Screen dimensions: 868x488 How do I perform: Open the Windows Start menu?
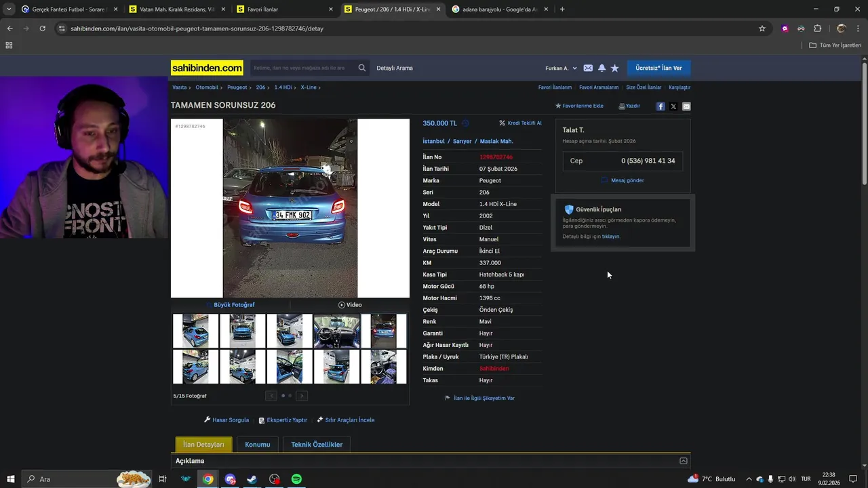(10, 479)
